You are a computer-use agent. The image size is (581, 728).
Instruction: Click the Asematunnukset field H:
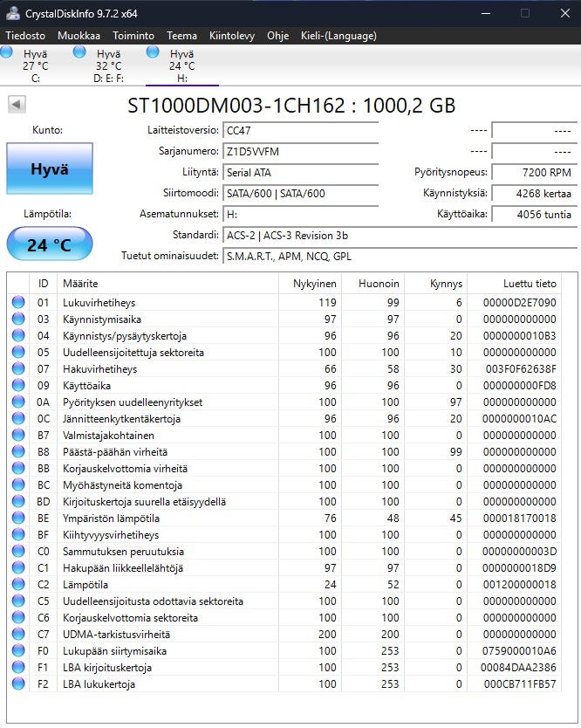300,214
